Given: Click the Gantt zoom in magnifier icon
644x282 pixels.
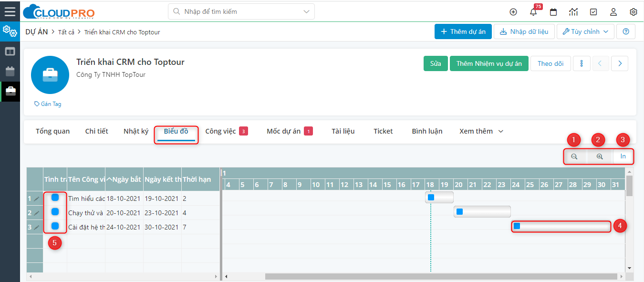Looking at the screenshot, I should coord(600,157).
